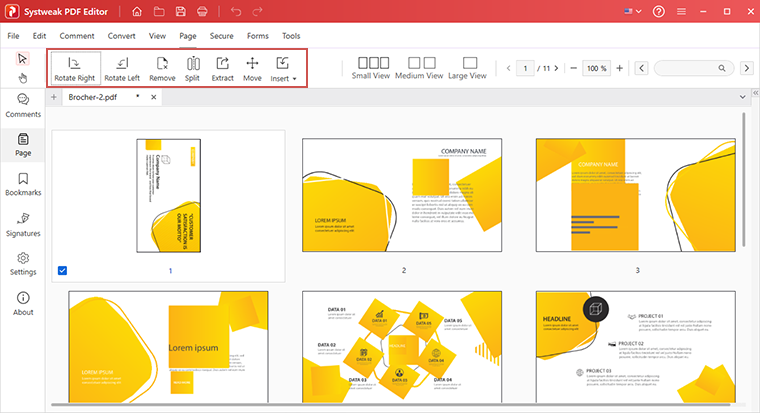Select the Lorem ipsum page 4 thumbnail
This screenshot has height=413, width=760.
click(x=168, y=347)
